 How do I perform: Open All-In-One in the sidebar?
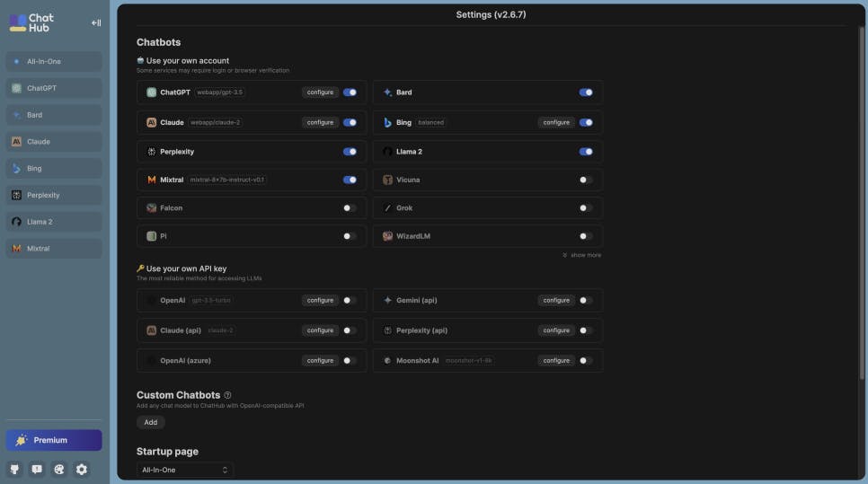tap(54, 61)
